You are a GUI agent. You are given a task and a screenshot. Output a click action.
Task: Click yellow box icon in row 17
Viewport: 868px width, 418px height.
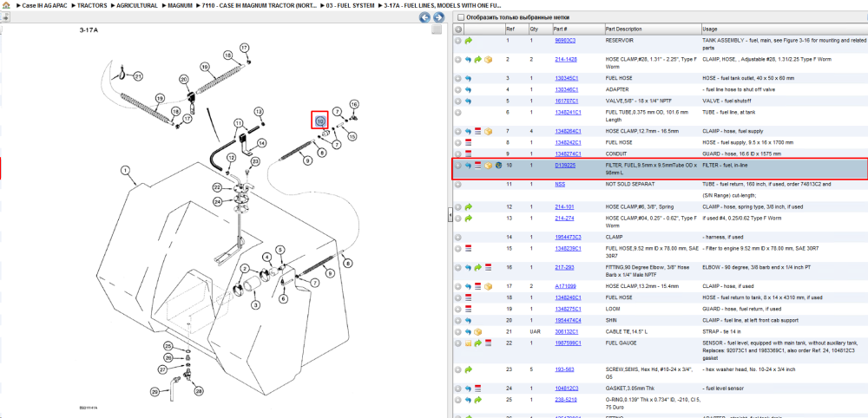tap(488, 286)
